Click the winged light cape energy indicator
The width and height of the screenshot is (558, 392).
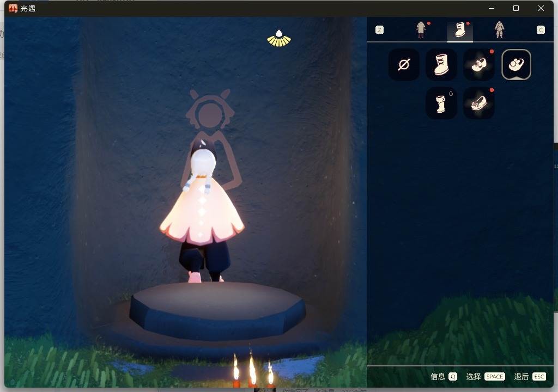click(x=279, y=39)
